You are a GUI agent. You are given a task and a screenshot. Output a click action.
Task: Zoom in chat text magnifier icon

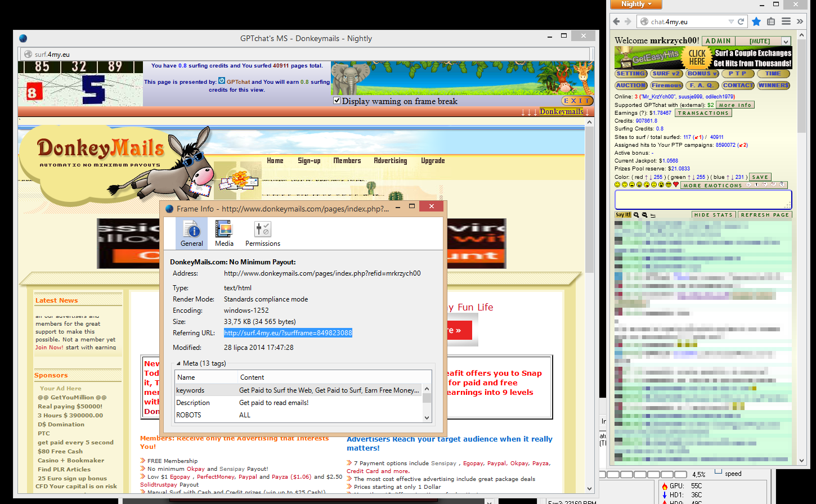636,215
